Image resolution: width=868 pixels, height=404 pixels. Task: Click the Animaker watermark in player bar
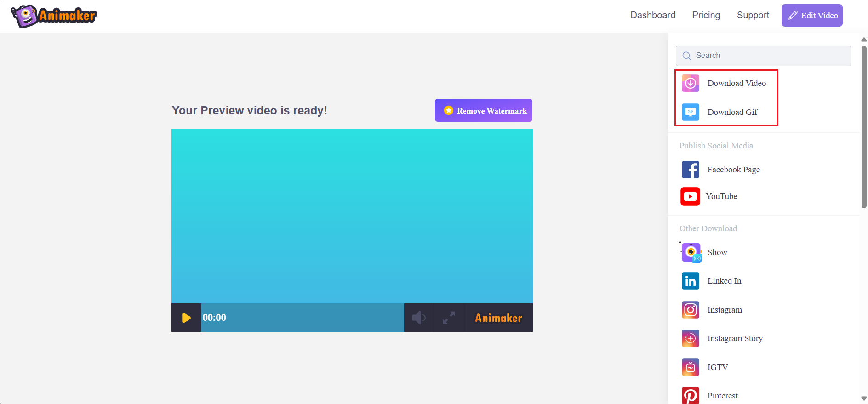click(x=498, y=318)
